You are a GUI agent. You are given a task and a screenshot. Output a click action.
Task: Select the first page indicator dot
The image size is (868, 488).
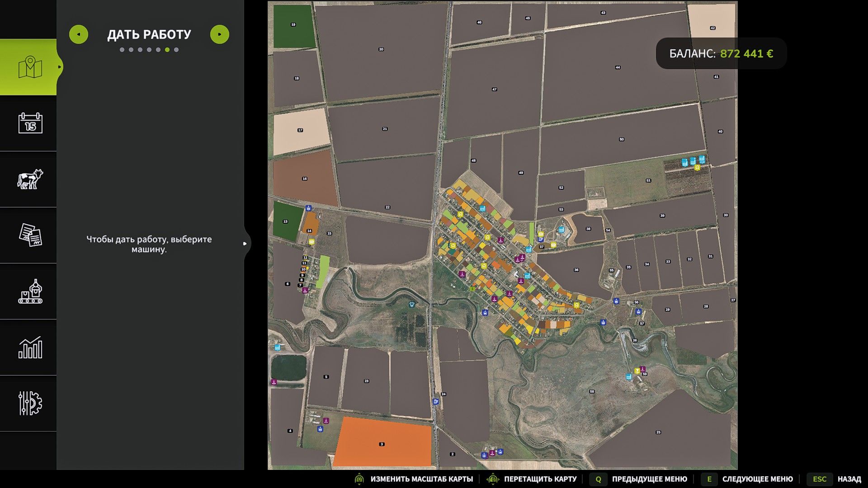[x=122, y=50]
